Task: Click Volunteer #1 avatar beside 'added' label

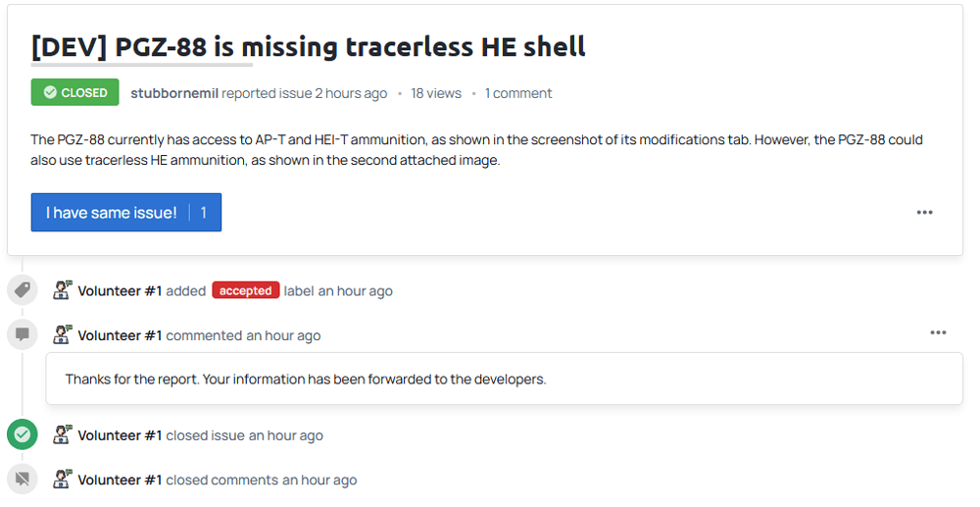Action: point(62,290)
